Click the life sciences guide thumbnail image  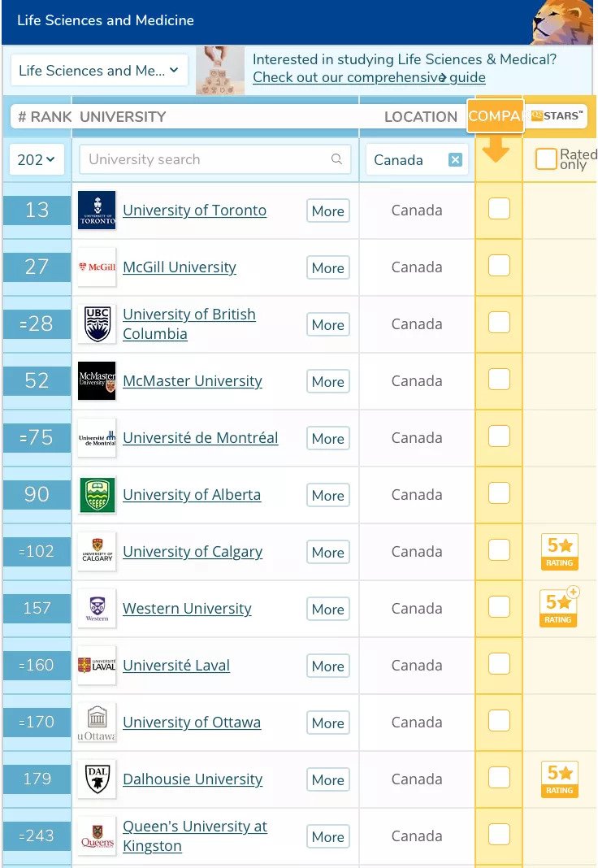point(220,71)
